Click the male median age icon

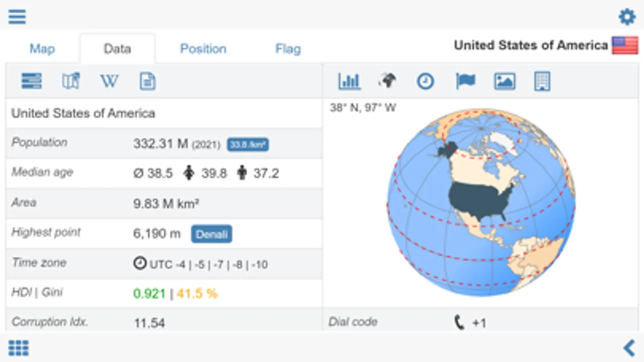[242, 173]
